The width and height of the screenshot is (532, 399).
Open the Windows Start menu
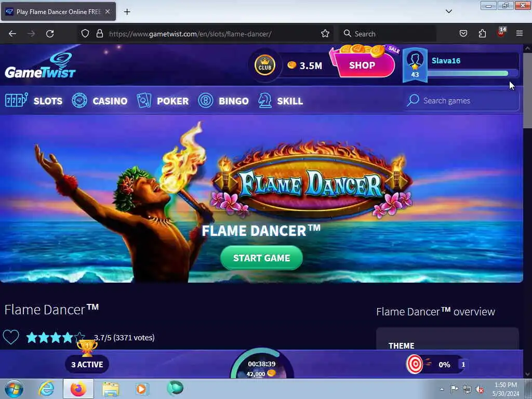14,389
